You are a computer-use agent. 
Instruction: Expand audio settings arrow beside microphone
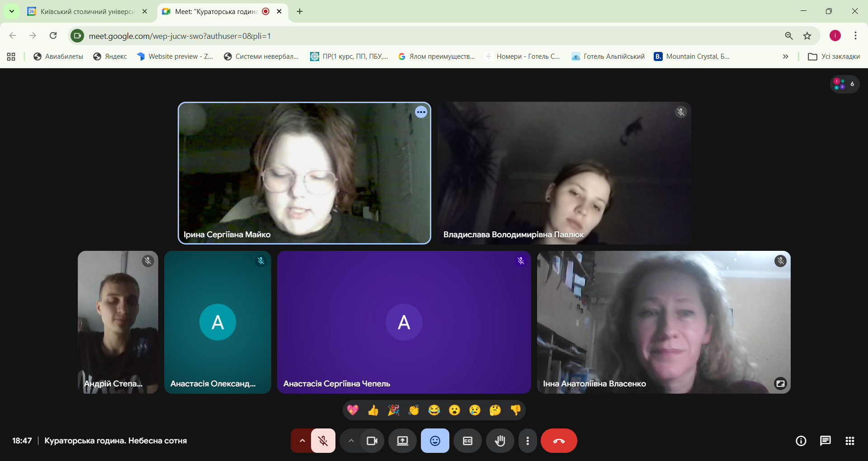[302, 441]
